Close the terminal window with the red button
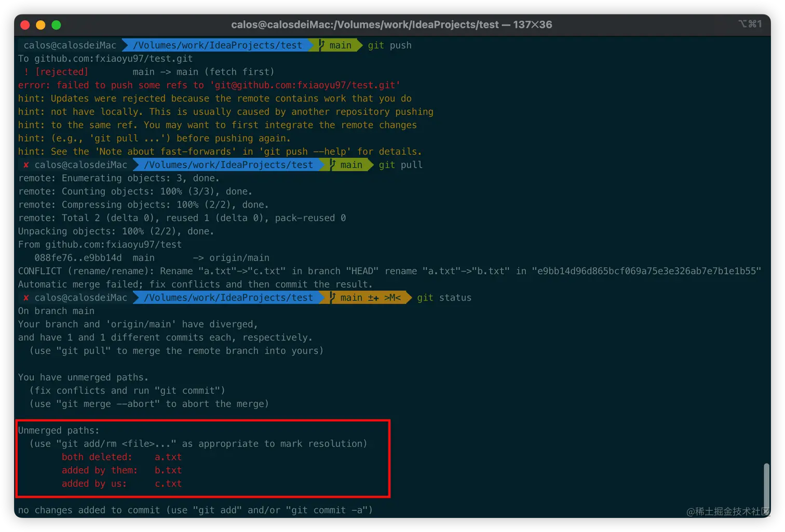 25,25
